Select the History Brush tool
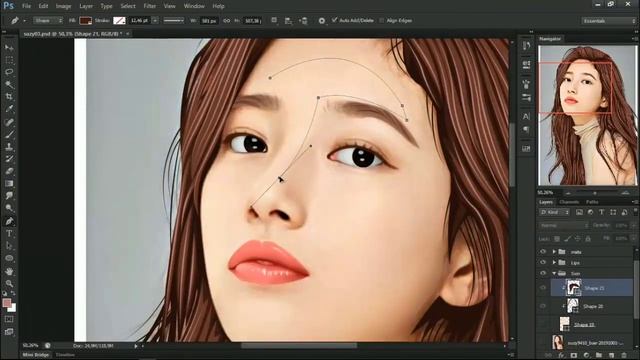 [9, 159]
